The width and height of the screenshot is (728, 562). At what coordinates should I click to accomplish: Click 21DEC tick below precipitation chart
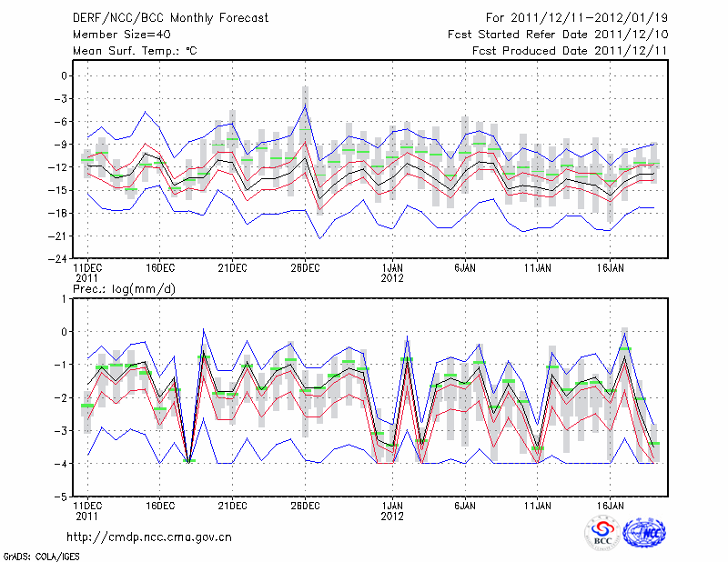coord(232,504)
